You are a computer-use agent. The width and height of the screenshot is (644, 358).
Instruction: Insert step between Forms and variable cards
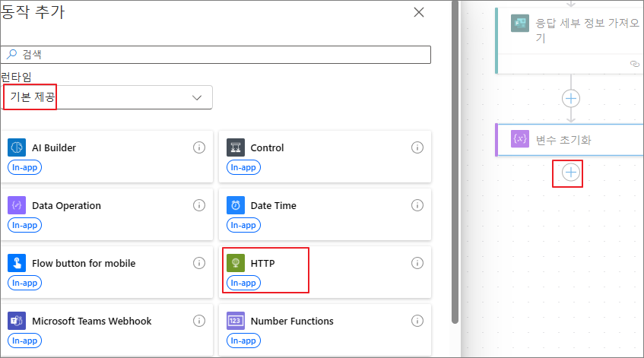click(571, 99)
